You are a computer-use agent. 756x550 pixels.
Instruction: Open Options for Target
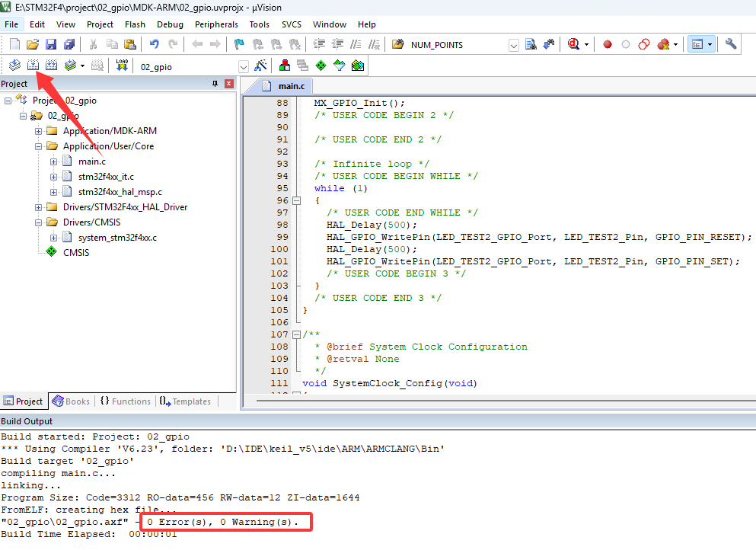click(x=261, y=66)
